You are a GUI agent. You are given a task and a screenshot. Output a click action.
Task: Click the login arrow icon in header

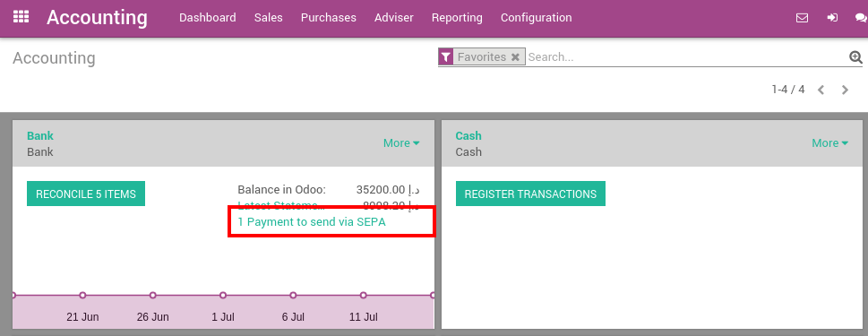click(832, 18)
